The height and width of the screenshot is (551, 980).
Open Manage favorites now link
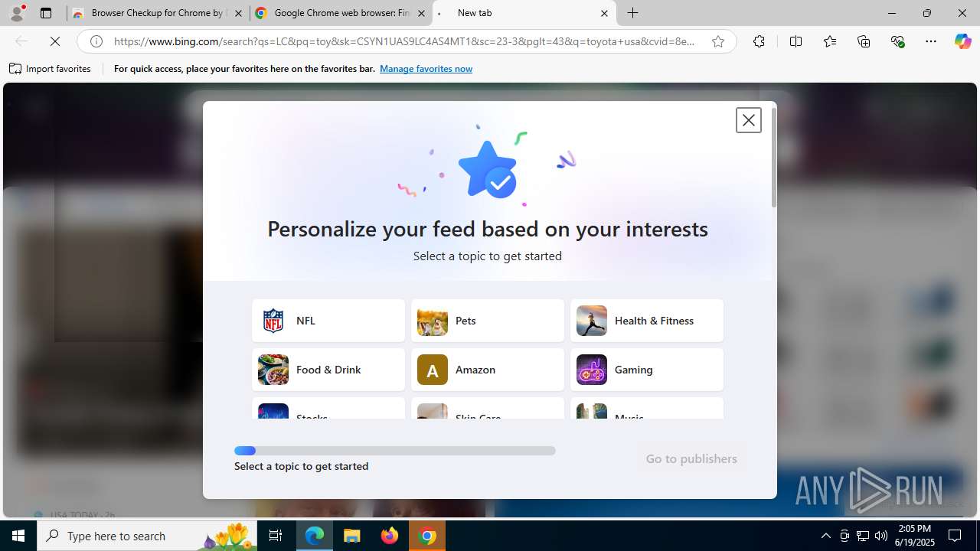pyautogui.click(x=426, y=69)
